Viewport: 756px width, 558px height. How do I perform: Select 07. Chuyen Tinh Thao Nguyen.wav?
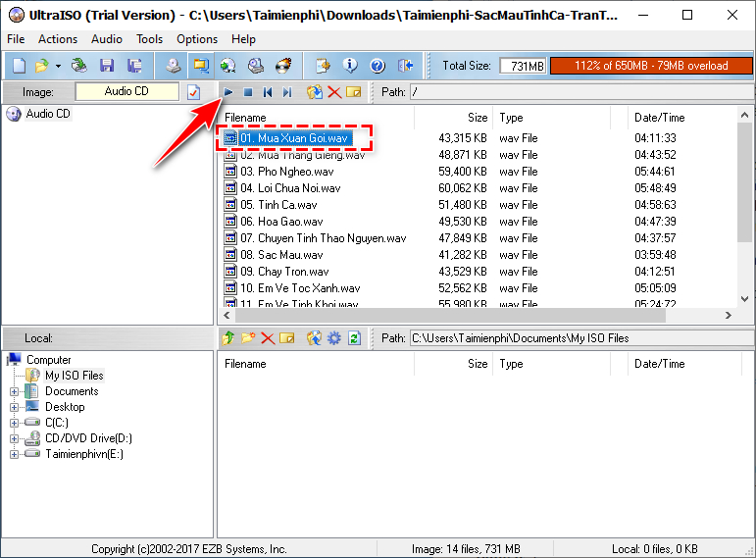(x=323, y=238)
